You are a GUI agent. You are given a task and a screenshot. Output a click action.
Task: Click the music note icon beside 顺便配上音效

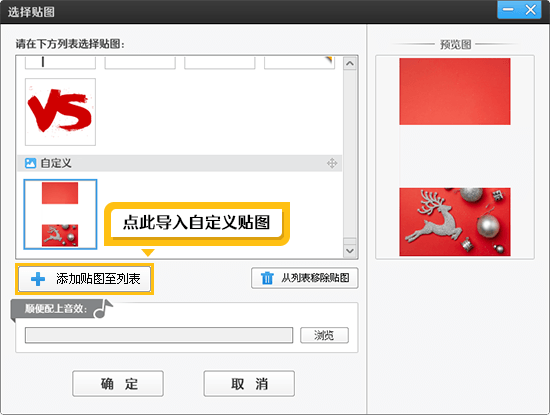click(x=103, y=309)
